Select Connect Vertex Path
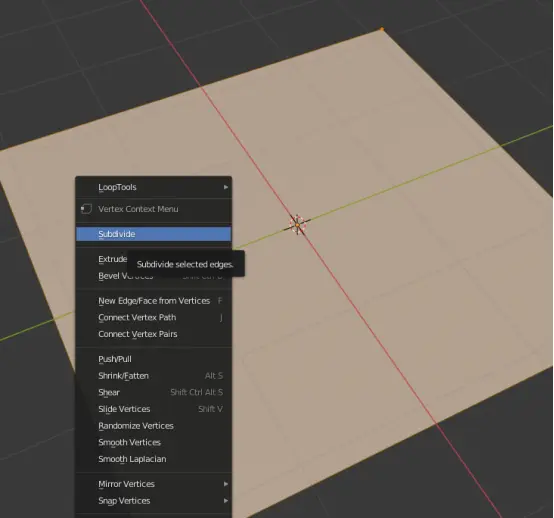This screenshot has height=518, width=554. (154, 317)
